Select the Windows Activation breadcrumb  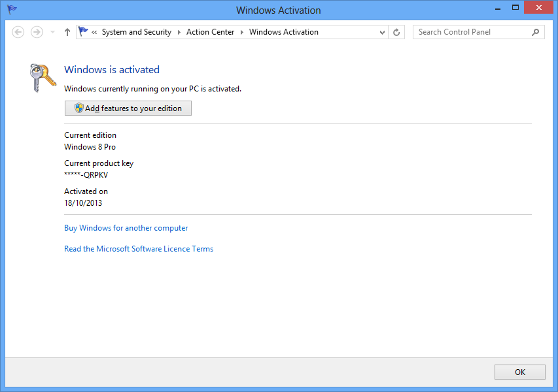284,32
